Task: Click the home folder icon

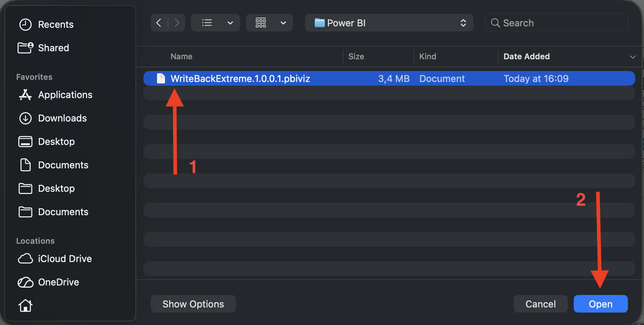Action: (x=26, y=305)
